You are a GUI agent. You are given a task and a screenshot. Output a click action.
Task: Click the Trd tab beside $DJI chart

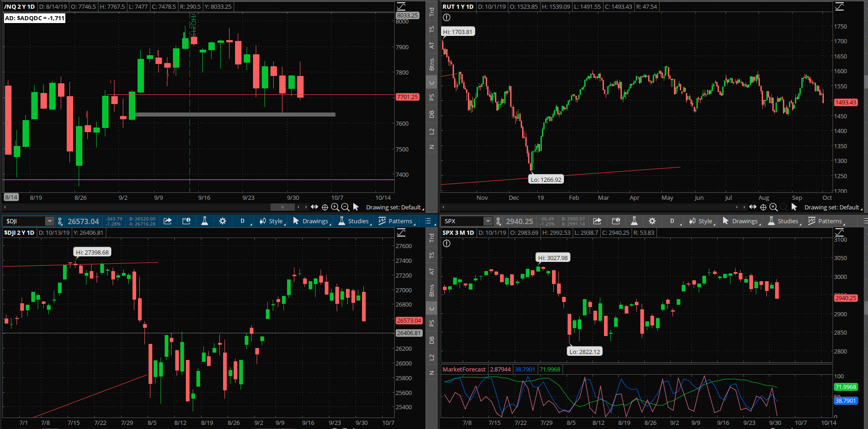click(431, 238)
